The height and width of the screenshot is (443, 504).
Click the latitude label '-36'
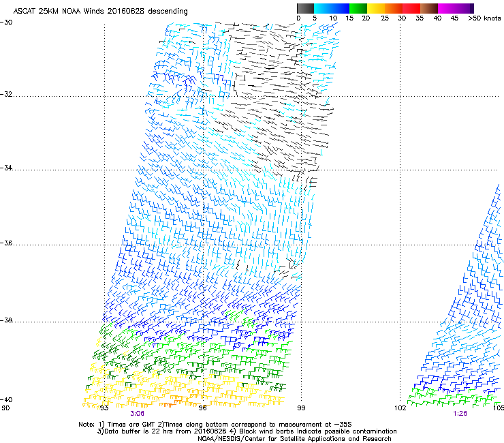click(x=6, y=243)
